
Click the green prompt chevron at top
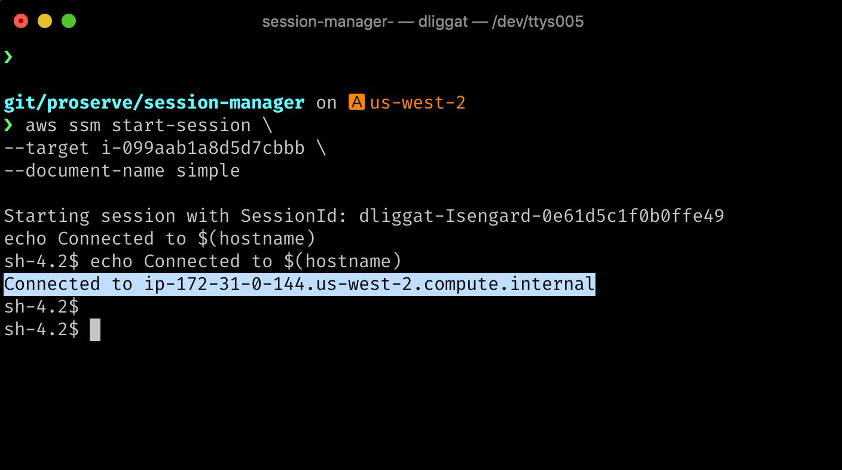click(x=8, y=56)
